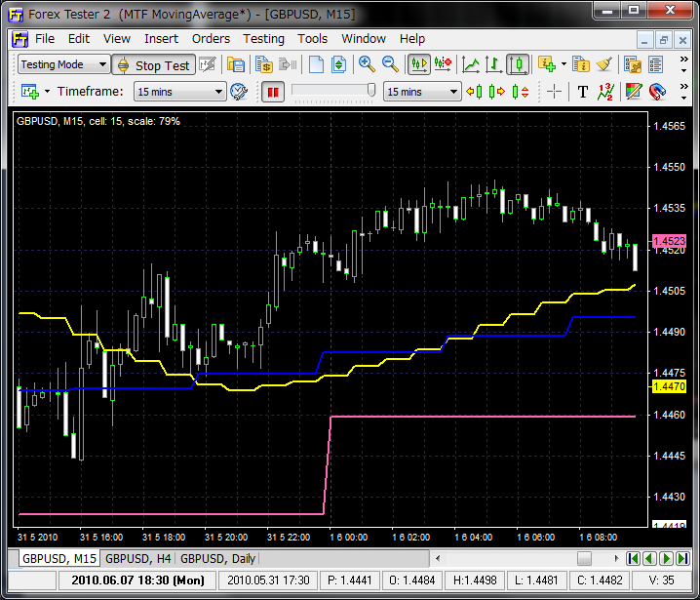
Task: Jump to first chart tab arrow
Action: coord(634,558)
